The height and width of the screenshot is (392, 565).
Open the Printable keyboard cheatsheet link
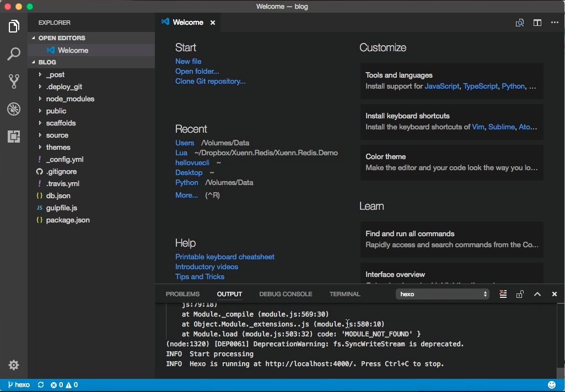click(225, 257)
